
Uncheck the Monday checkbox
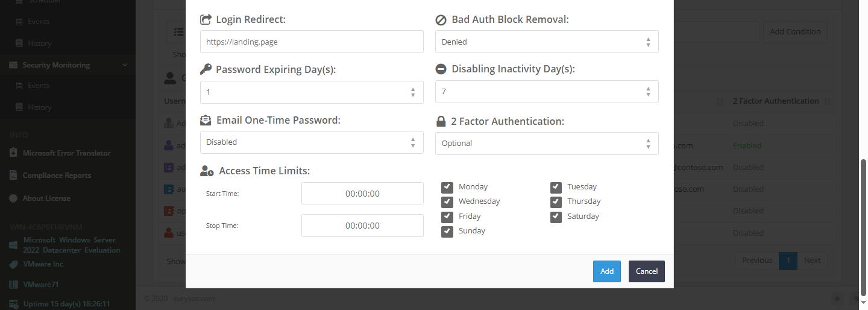(447, 187)
